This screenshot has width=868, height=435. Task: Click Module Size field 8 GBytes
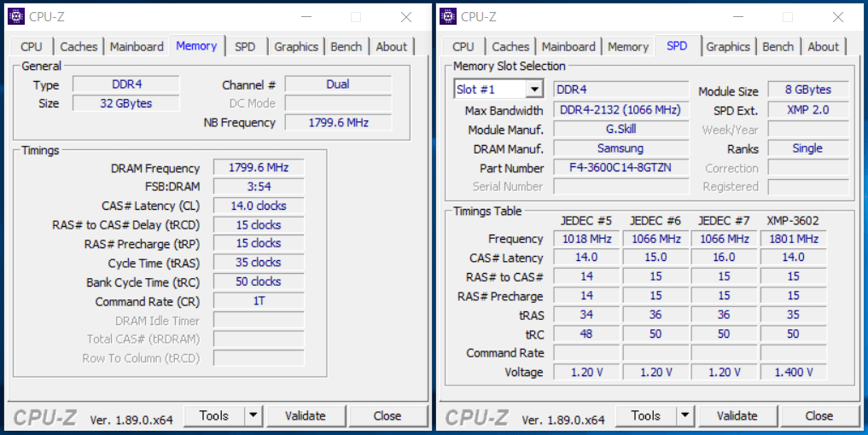click(808, 89)
